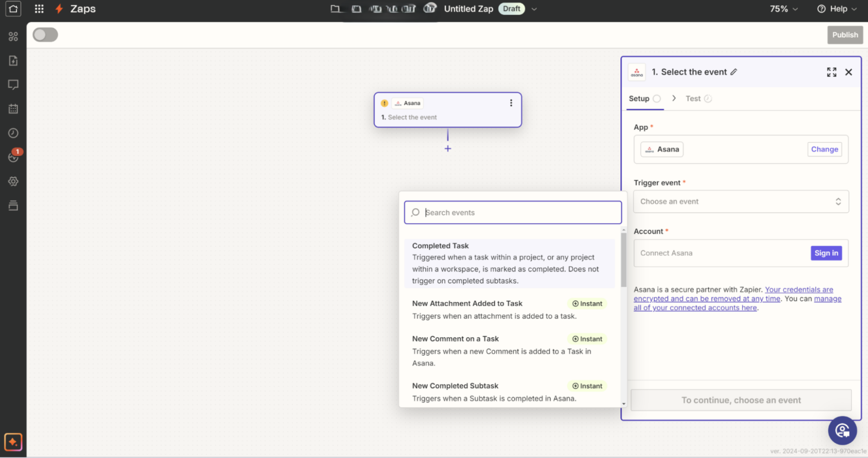
Task: Toggle the Zap on/off switch
Action: (45, 34)
